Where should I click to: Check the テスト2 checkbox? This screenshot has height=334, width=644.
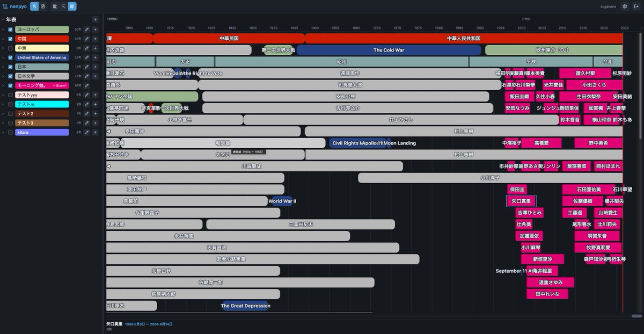[10, 113]
